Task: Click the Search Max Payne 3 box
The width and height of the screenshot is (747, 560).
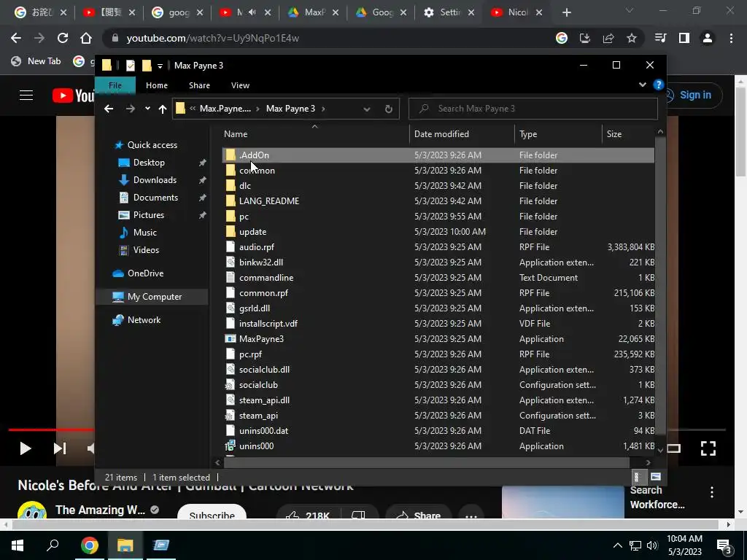Action: point(533,109)
